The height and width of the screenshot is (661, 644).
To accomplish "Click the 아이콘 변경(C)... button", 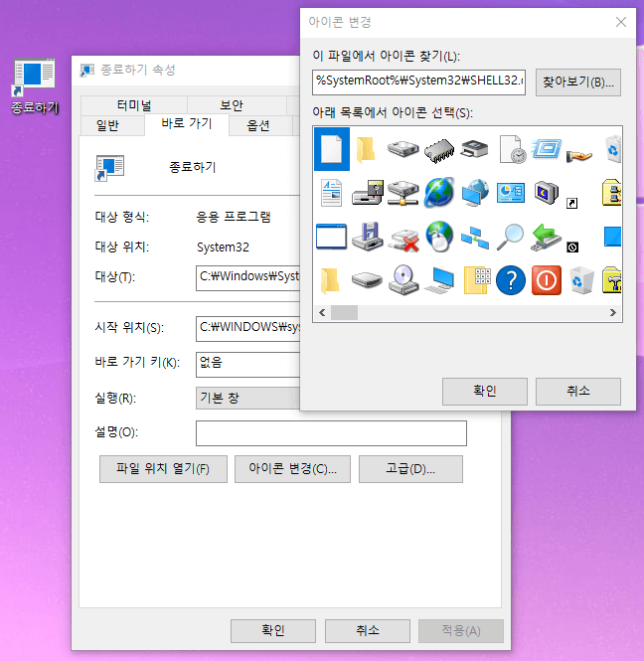I will click(292, 469).
